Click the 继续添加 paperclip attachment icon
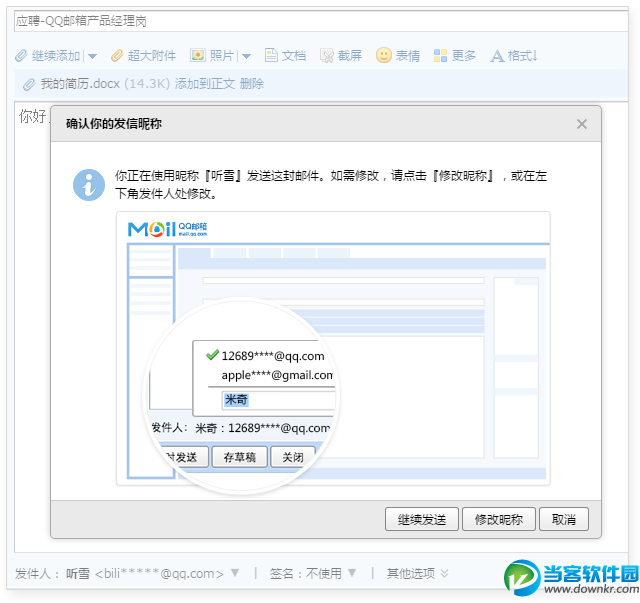640x603 pixels. [21, 56]
